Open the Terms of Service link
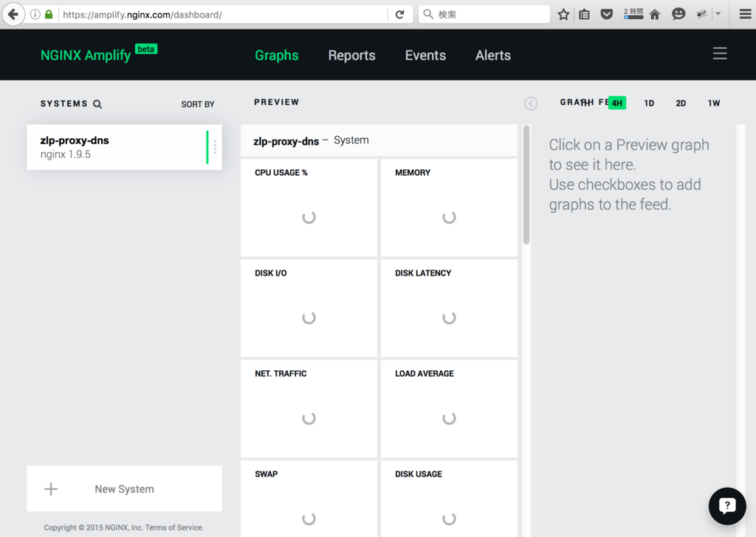The image size is (756, 537). 174,528
